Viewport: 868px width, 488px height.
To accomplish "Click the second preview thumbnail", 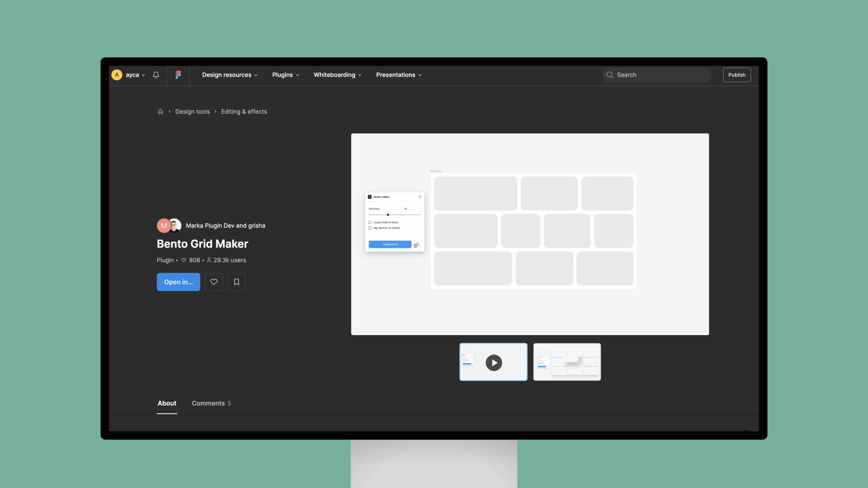I will click(566, 362).
